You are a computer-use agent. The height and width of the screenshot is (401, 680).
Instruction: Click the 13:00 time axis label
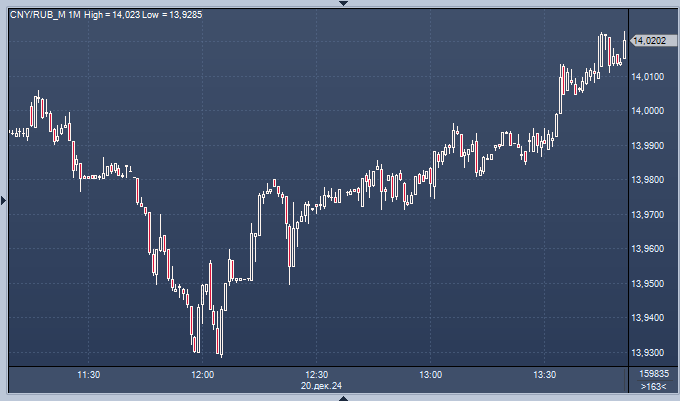(431, 374)
